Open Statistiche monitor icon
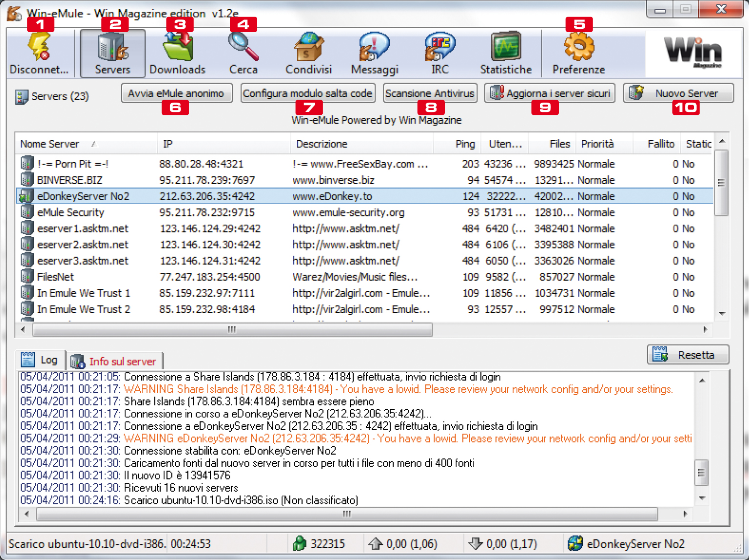This screenshot has width=749, height=560. (506, 47)
